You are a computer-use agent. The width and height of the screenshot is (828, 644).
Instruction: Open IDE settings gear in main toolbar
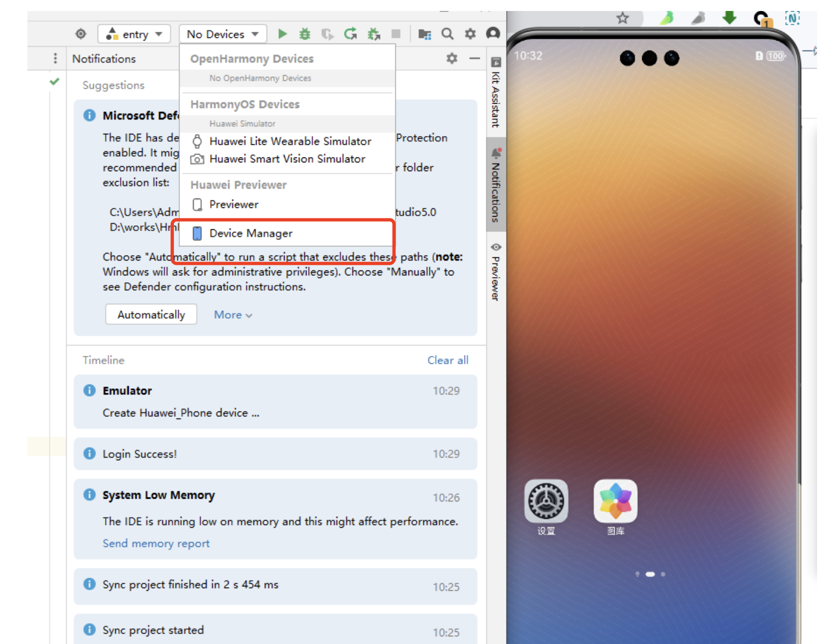pyautogui.click(x=470, y=34)
